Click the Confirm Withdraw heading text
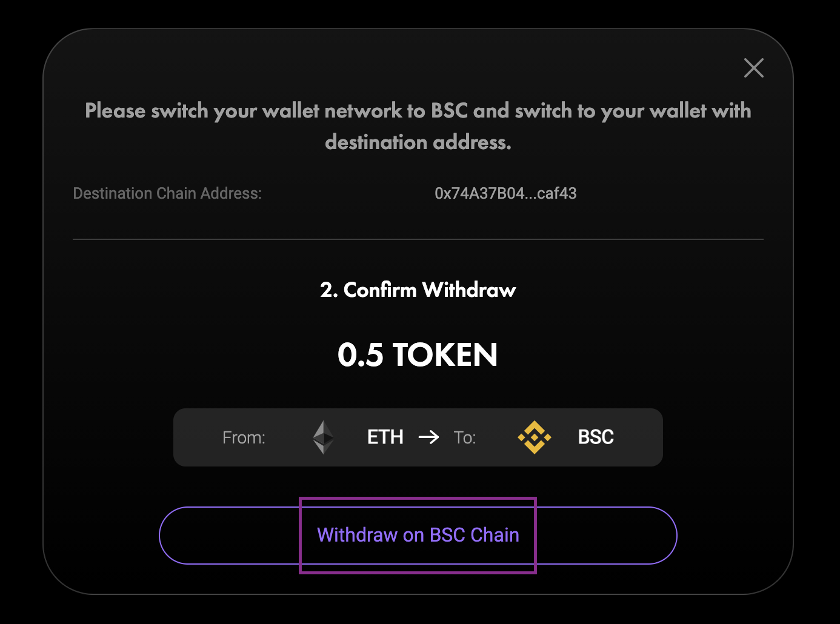 (x=430, y=290)
